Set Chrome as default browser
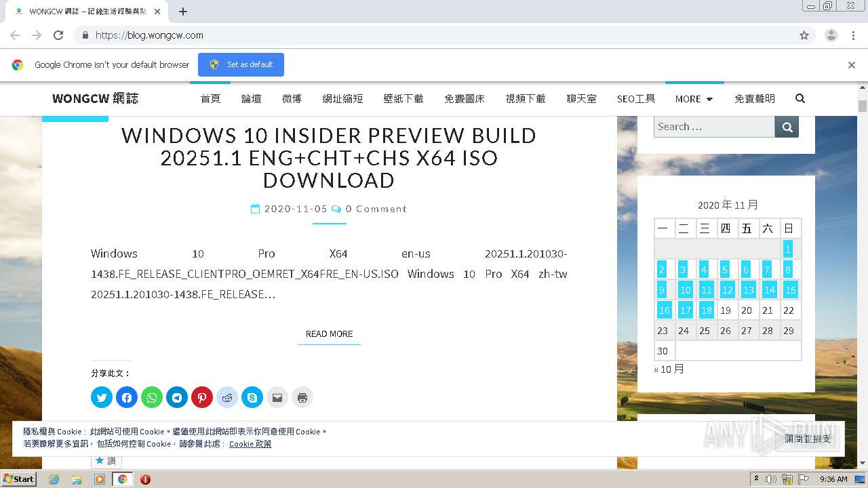 (241, 64)
